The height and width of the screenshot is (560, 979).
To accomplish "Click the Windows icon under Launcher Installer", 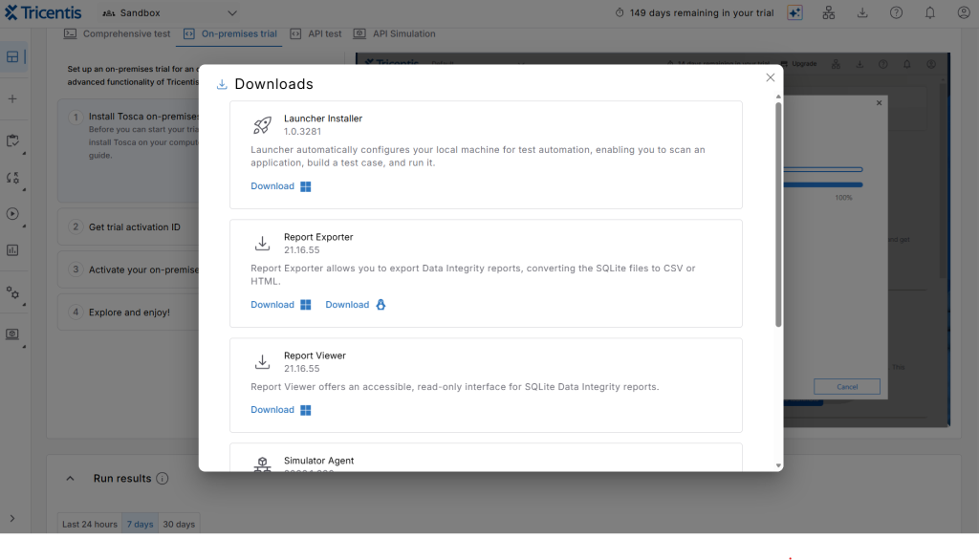I will click(x=305, y=186).
